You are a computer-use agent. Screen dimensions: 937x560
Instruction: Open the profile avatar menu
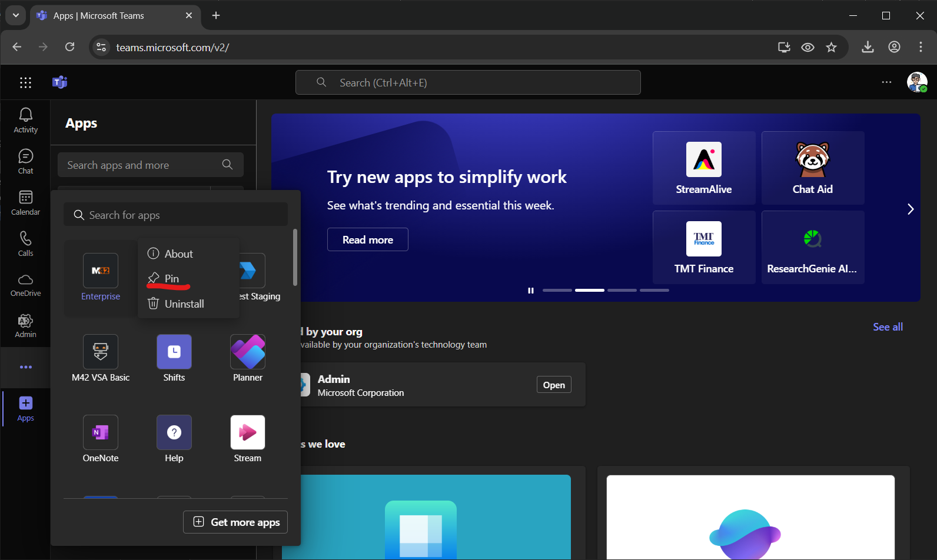pos(917,82)
